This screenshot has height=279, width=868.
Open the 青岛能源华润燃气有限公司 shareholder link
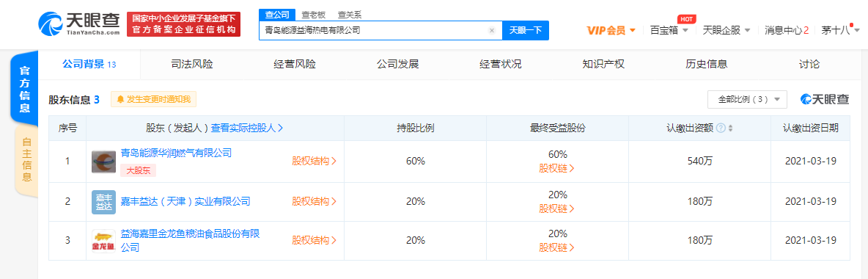coord(176,153)
